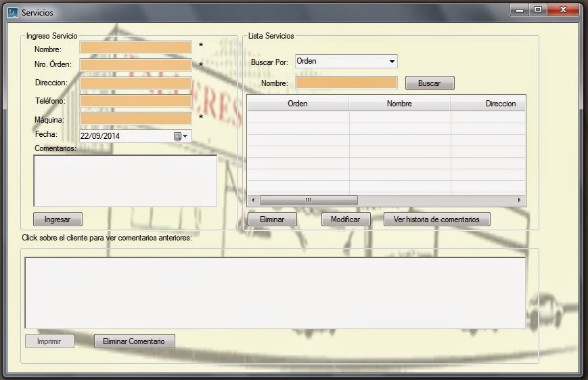This screenshot has width=588, height=380.
Task: Open the Fecha calendar picker
Action: pos(181,136)
